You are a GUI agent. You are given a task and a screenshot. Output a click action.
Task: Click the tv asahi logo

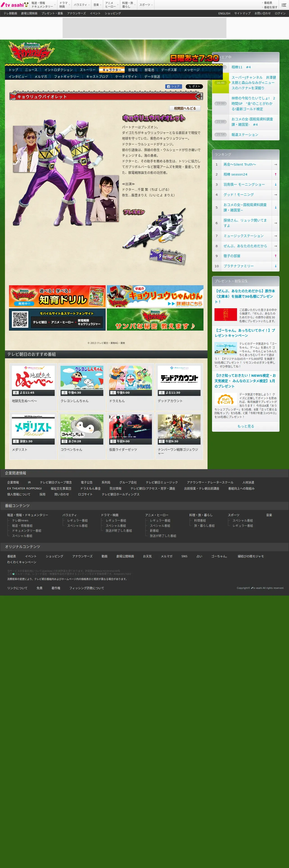coord(15,5)
